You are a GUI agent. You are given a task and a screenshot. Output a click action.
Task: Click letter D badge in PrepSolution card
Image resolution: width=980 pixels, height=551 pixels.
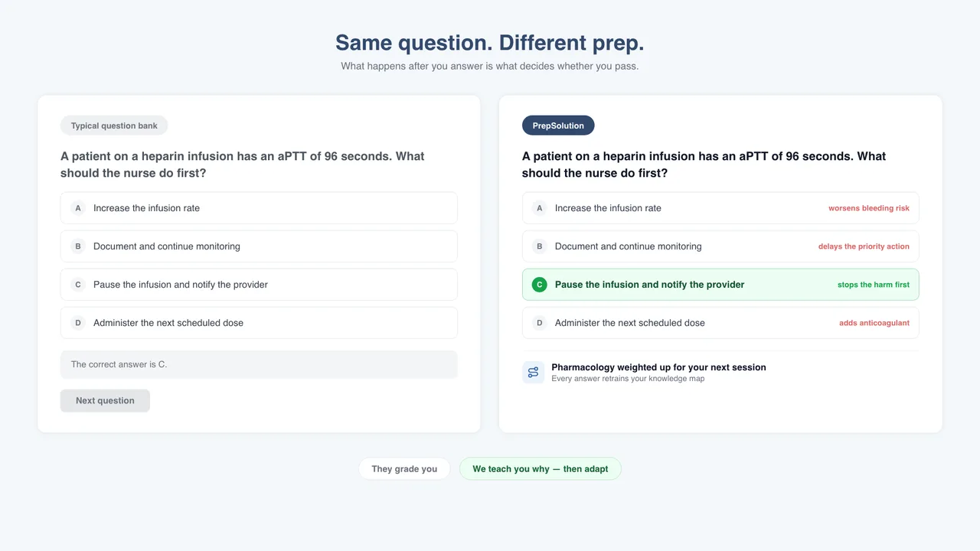point(539,323)
